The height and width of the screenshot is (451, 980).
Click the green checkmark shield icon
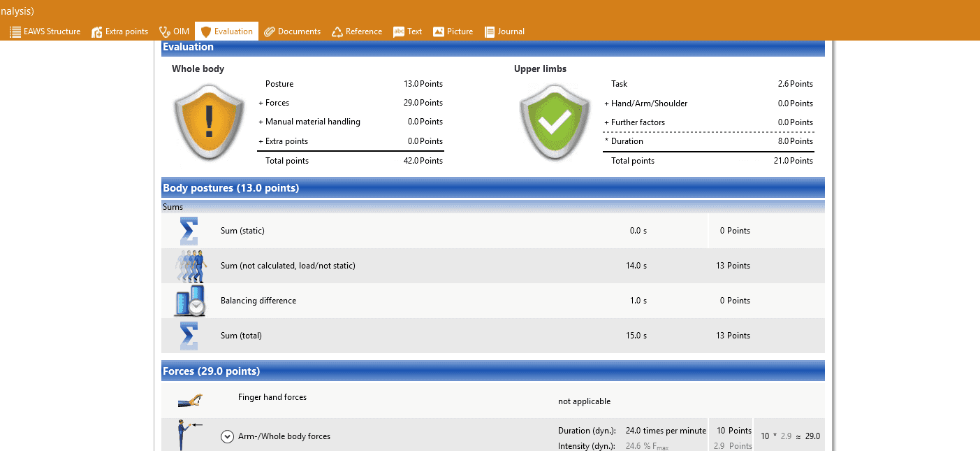(x=554, y=122)
